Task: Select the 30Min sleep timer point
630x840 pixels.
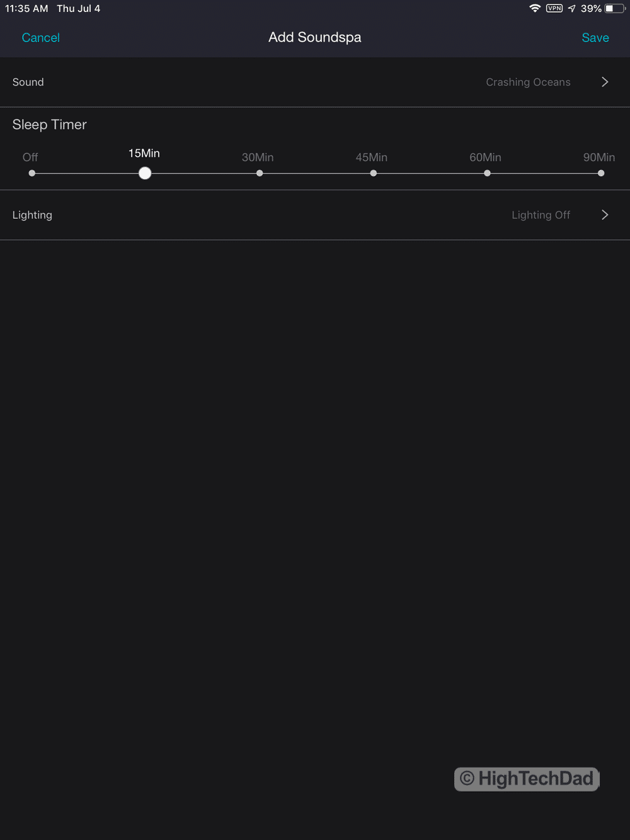Action: coord(260,173)
